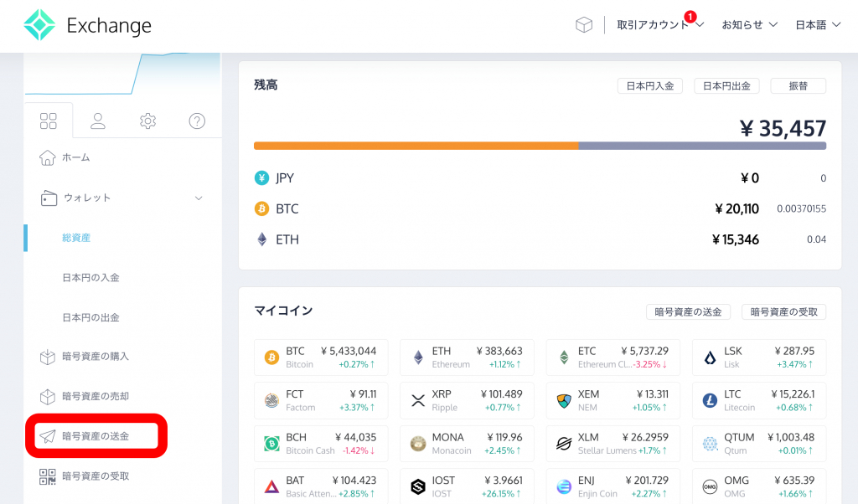Click the cube icon in header
Viewport: 858px width, 504px height.
click(583, 25)
